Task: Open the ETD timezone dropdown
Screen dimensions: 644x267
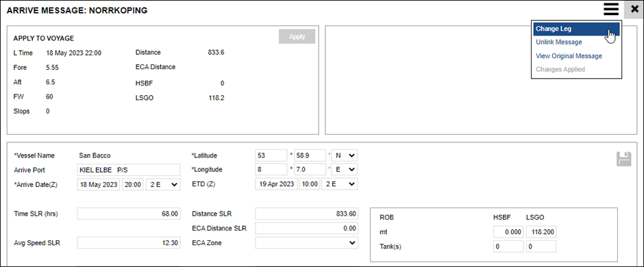Action: [339, 185]
